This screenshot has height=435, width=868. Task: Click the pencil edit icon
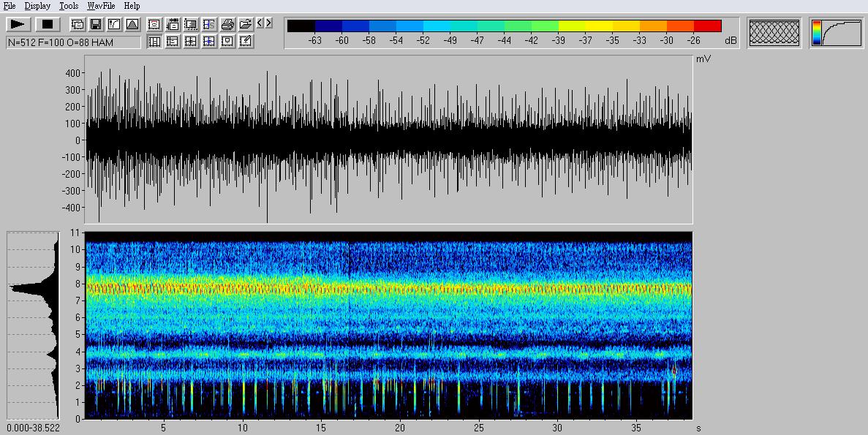(x=246, y=42)
